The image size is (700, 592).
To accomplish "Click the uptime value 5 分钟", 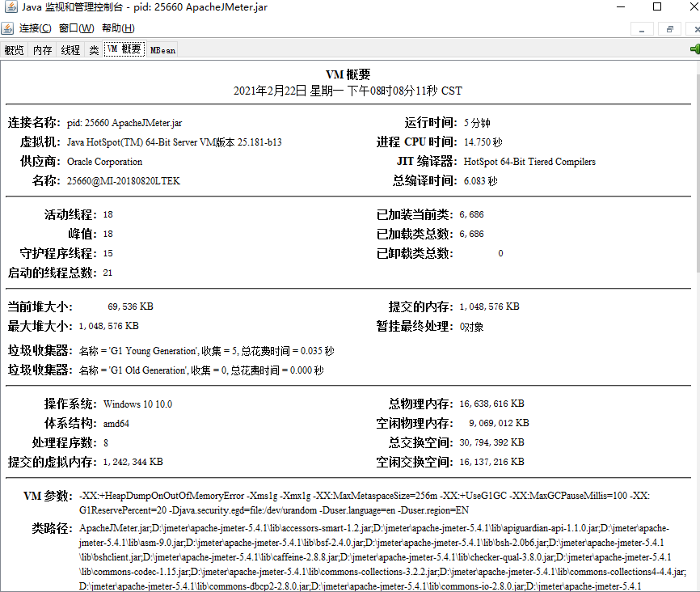I will click(477, 123).
